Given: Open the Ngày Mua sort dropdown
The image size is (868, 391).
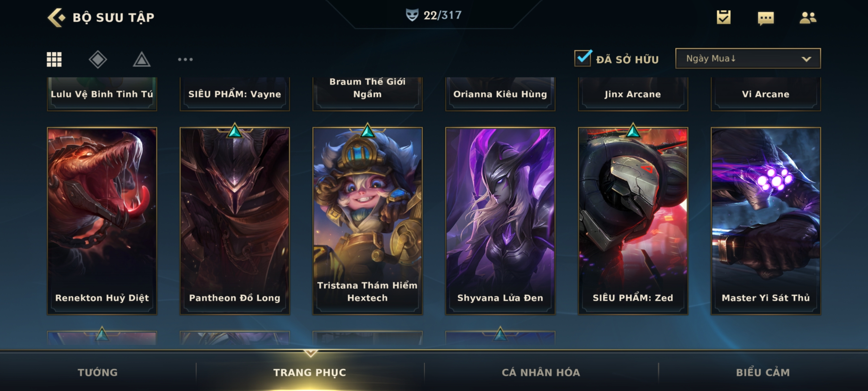Looking at the screenshot, I should click(748, 59).
